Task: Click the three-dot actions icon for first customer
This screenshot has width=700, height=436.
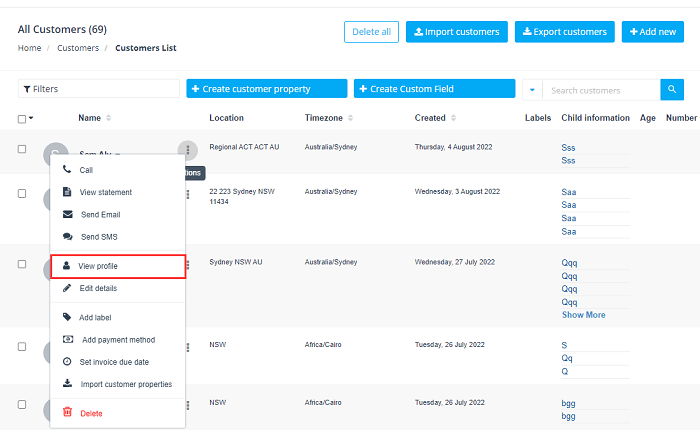Action: coord(187,150)
